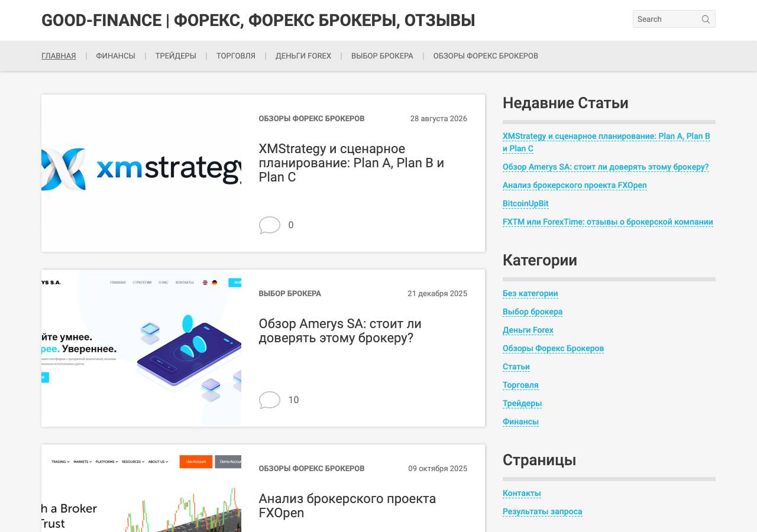Open the Трейдеры menu item
Screen dimensions: 757x532
[x=176, y=56]
